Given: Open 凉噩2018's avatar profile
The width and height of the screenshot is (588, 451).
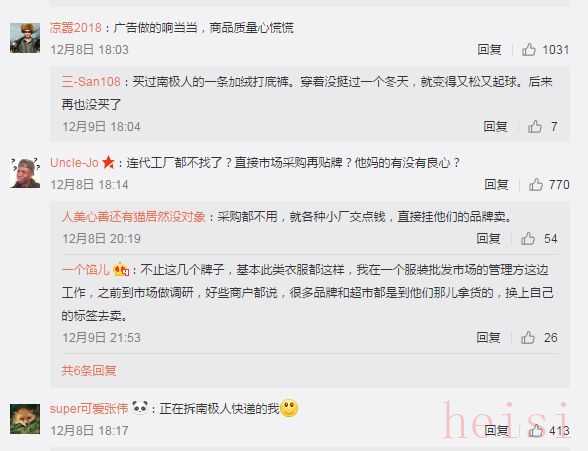Looking at the screenshot, I should point(25,38).
